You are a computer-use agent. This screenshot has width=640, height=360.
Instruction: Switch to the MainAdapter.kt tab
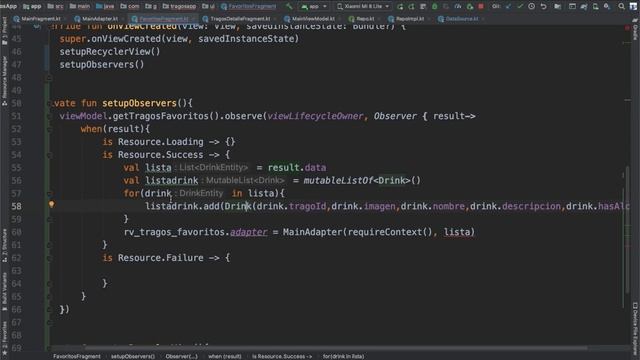coord(97,19)
